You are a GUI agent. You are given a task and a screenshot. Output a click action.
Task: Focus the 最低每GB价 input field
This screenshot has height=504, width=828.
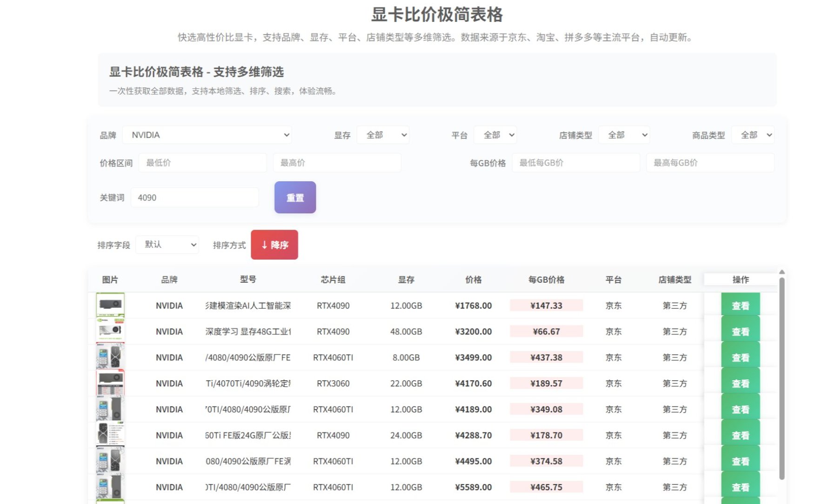click(576, 163)
